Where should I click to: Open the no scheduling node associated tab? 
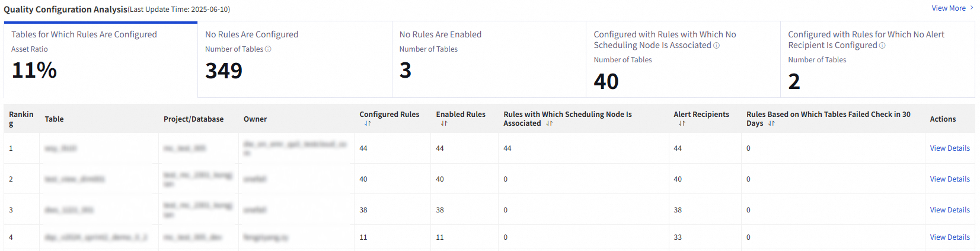pyautogui.click(x=682, y=59)
